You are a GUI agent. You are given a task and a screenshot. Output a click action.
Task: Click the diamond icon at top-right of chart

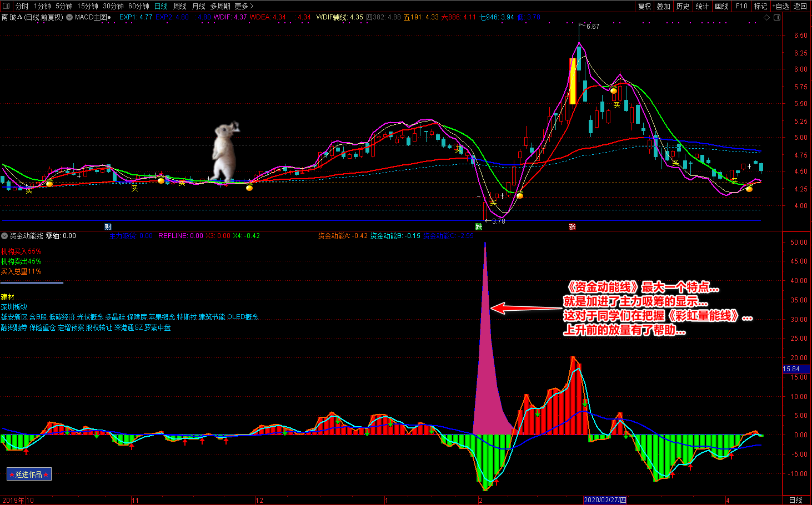coord(767,17)
